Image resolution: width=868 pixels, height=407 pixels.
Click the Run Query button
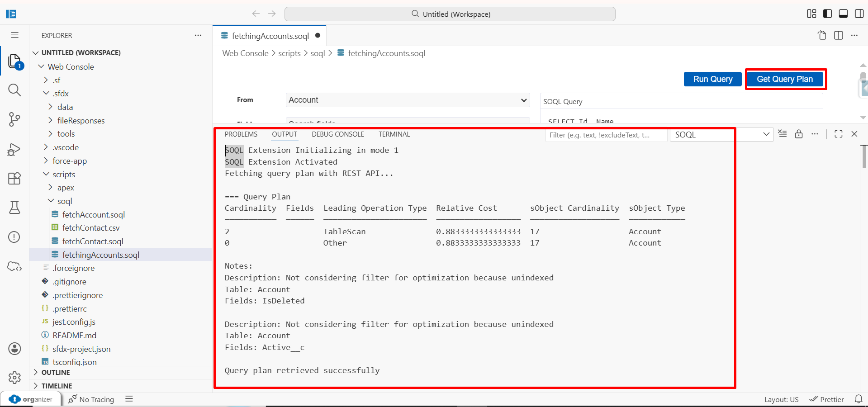click(x=712, y=79)
